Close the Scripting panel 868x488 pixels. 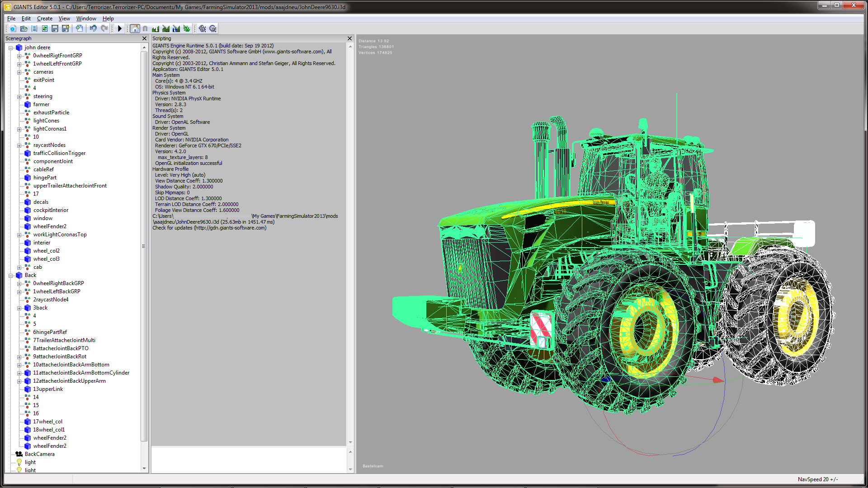coord(349,38)
